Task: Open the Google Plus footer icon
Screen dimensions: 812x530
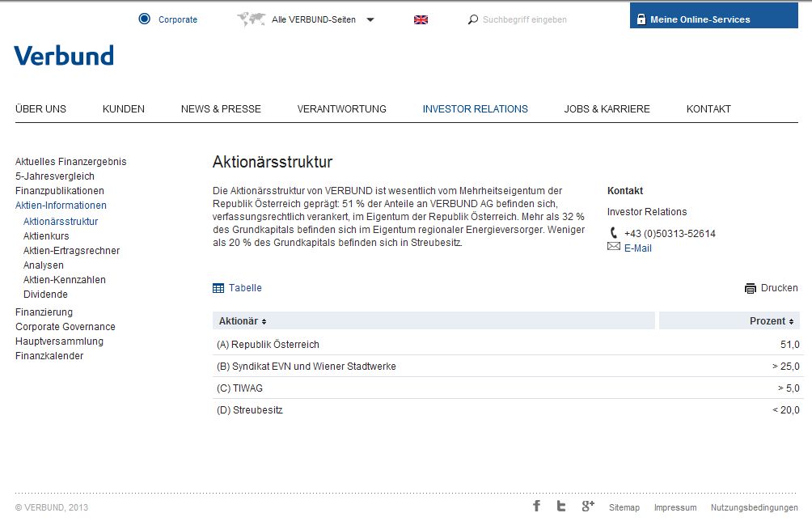Action: (587, 506)
